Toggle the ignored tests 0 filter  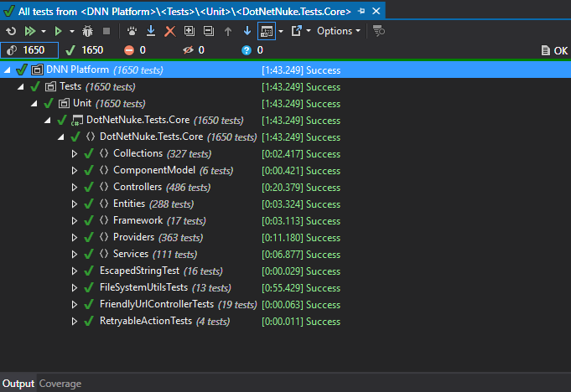pos(194,50)
